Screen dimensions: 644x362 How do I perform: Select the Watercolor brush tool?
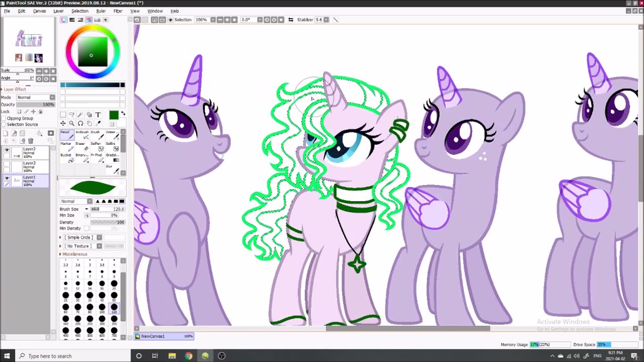coord(112,135)
